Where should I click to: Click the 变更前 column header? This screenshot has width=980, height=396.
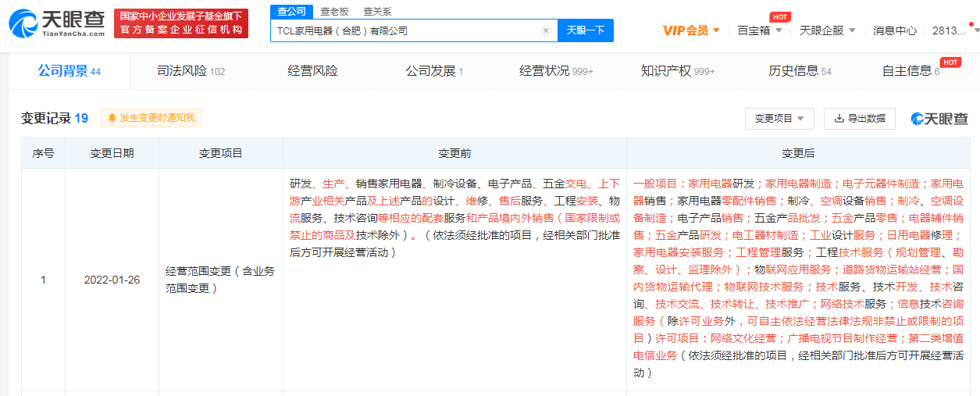(454, 154)
